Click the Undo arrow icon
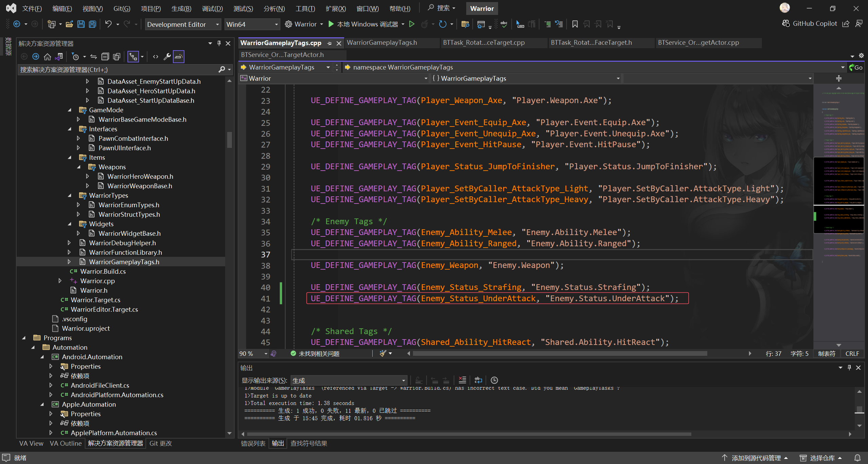The height and width of the screenshot is (464, 868). click(108, 24)
